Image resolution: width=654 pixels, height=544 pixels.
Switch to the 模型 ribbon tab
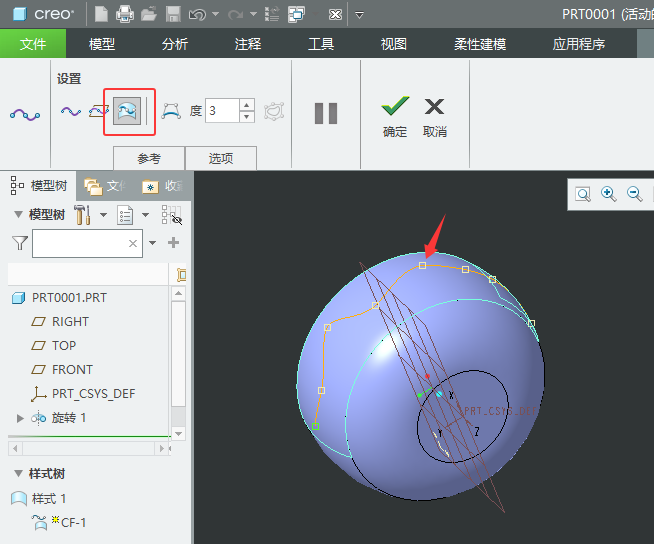point(102,44)
